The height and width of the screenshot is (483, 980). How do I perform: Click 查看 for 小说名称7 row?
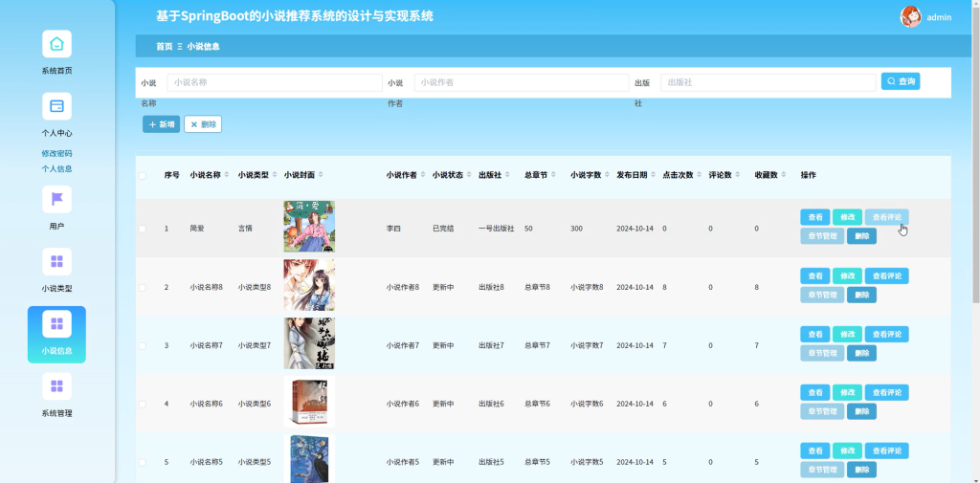coord(815,335)
